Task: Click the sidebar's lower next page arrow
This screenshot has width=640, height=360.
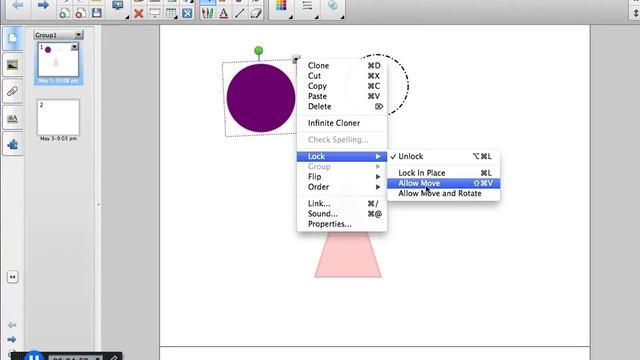Action: click(x=12, y=339)
